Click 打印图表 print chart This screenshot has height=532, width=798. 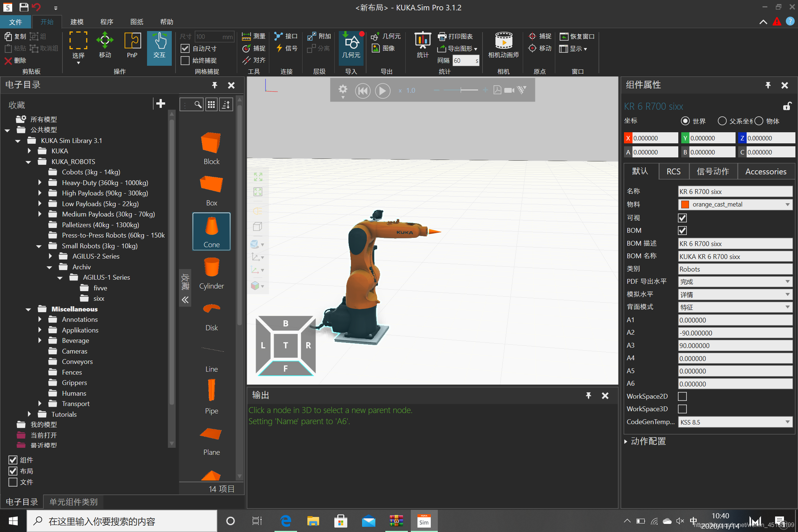[x=456, y=36]
